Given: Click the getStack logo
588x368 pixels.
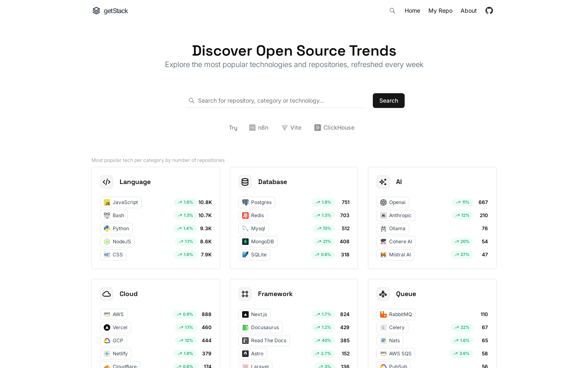Looking at the screenshot, I should (110, 11).
